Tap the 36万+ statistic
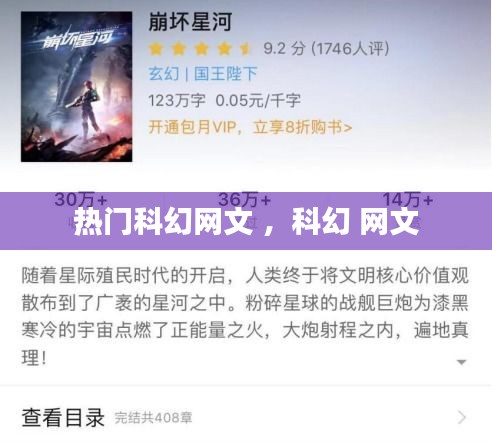This screenshot has width=492, height=442. point(244,200)
